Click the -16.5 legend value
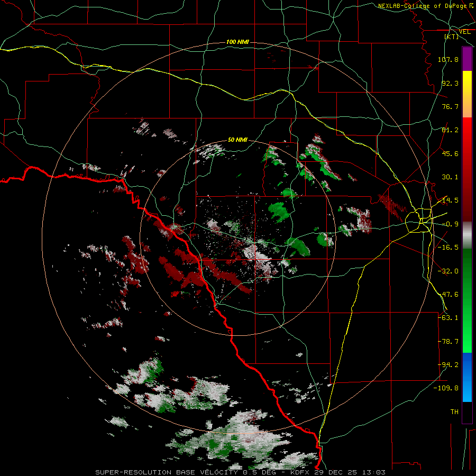This screenshot has width=476, height=476. click(x=448, y=248)
